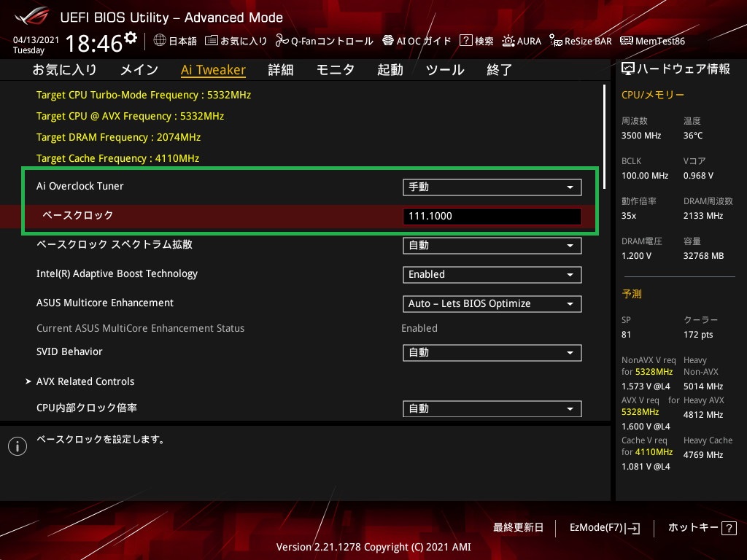Click the ROG logo icon
This screenshot has height=560, width=747.
pos(31,16)
